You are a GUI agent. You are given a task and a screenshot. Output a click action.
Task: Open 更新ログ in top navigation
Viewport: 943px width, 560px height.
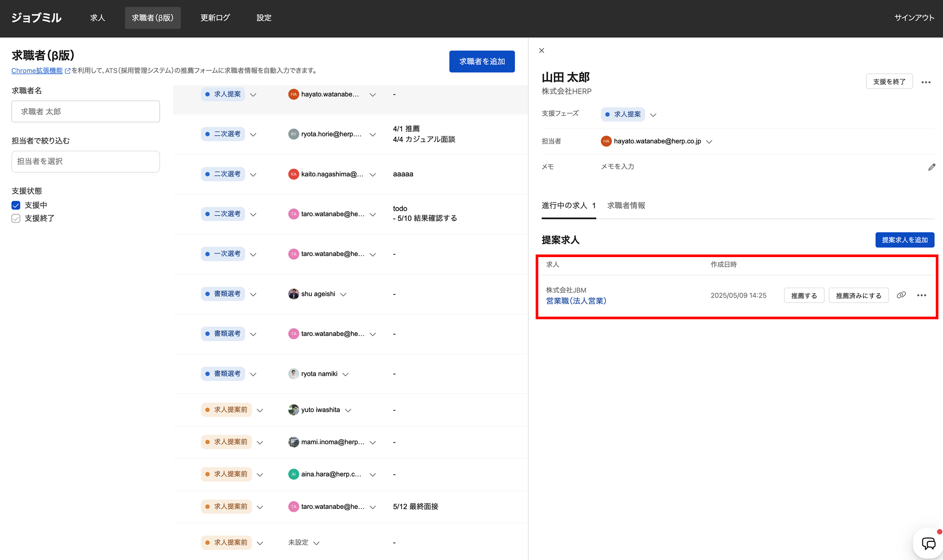coord(215,18)
